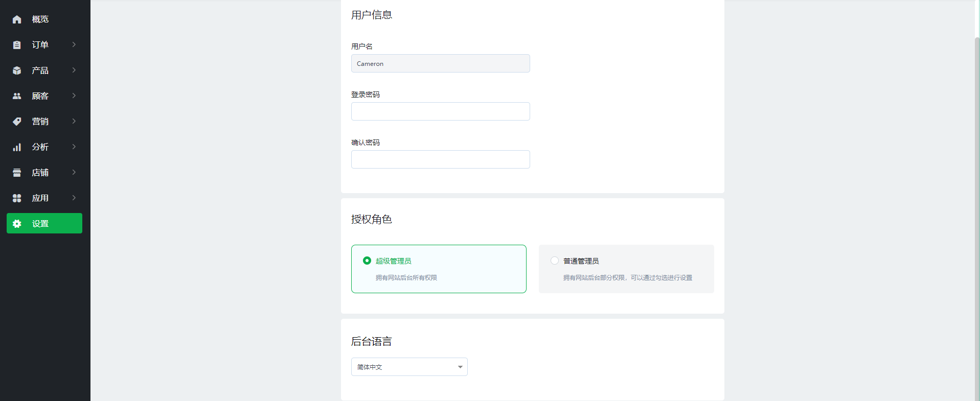Expand the 产品 submenu chevron

pyautogui.click(x=74, y=70)
